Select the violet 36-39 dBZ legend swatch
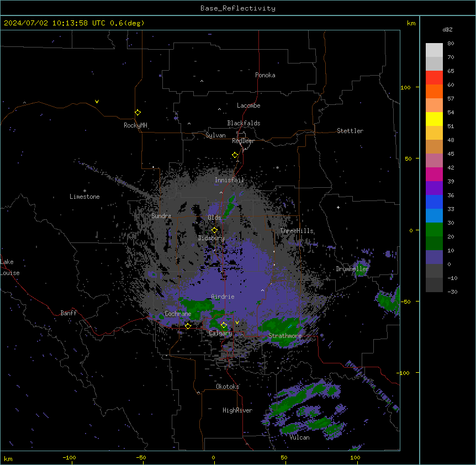Viewport: 476px width, 465px height. pos(434,188)
